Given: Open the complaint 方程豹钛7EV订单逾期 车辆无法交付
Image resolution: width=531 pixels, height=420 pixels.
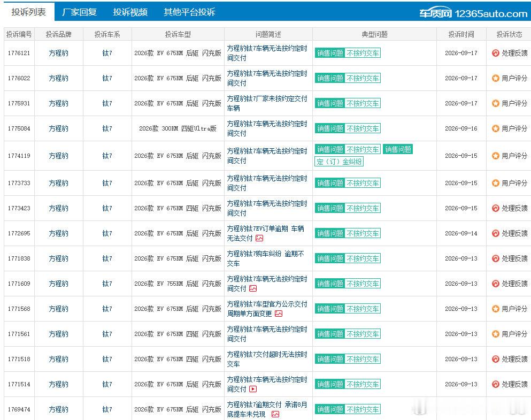Looking at the screenshot, I should [265, 233].
